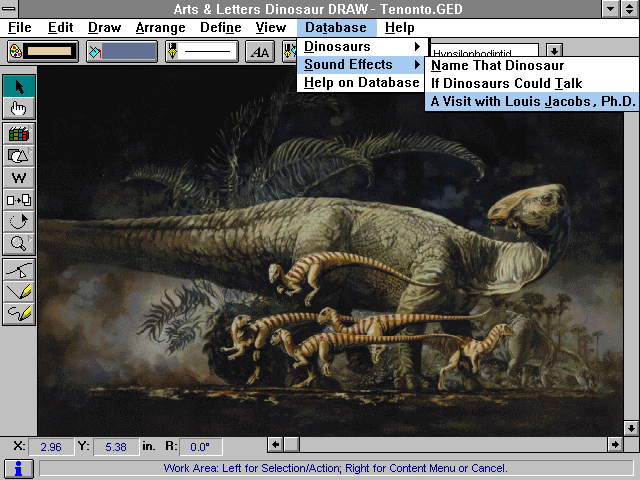Click the Hypsilophodontid name field
The image size is (640, 480).
(484, 51)
